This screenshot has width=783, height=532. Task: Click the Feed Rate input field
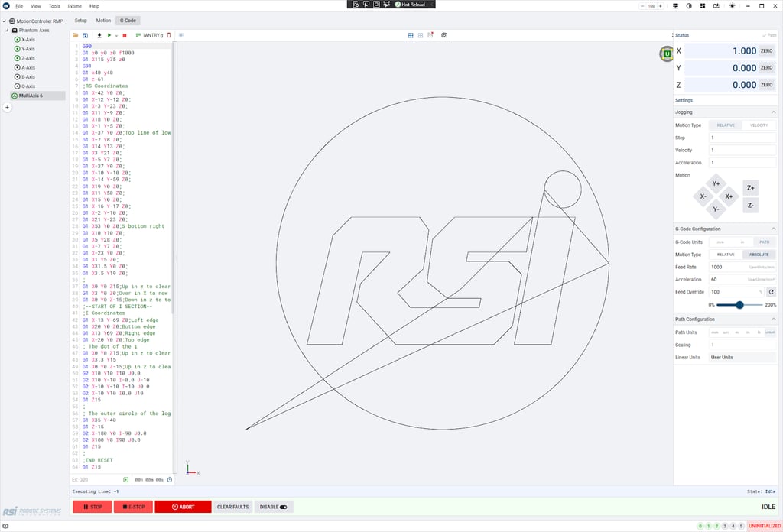click(x=742, y=267)
